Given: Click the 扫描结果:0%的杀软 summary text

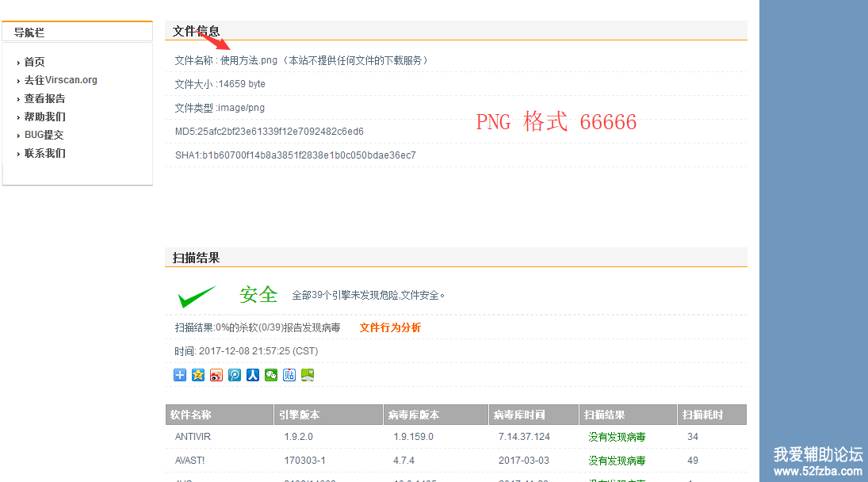Looking at the screenshot, I should pyautogui.click(x=258, y=327).
